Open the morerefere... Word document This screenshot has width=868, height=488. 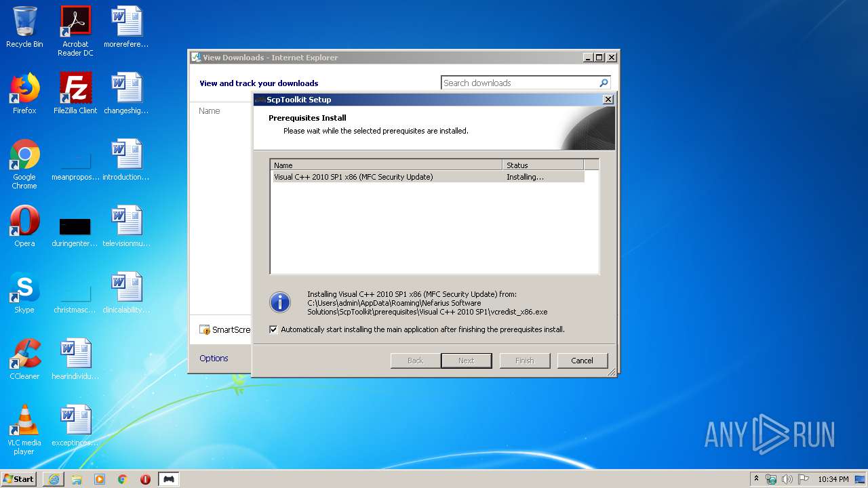click(126, 28)
